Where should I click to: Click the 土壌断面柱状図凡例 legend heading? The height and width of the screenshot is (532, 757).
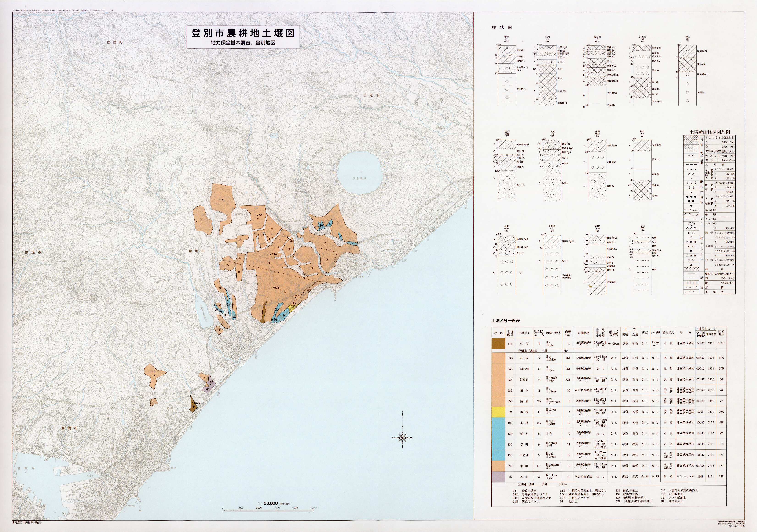click(x=710, y=132)
